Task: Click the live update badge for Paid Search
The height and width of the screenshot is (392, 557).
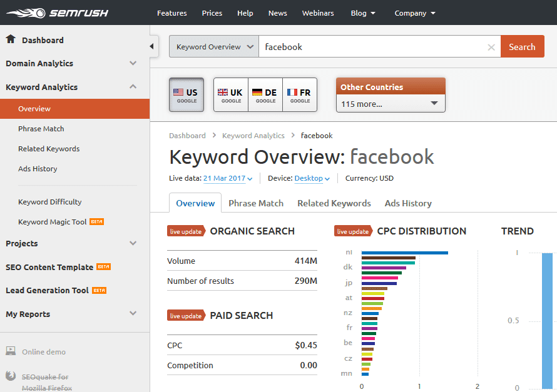Action: click(x=186, y=316)
